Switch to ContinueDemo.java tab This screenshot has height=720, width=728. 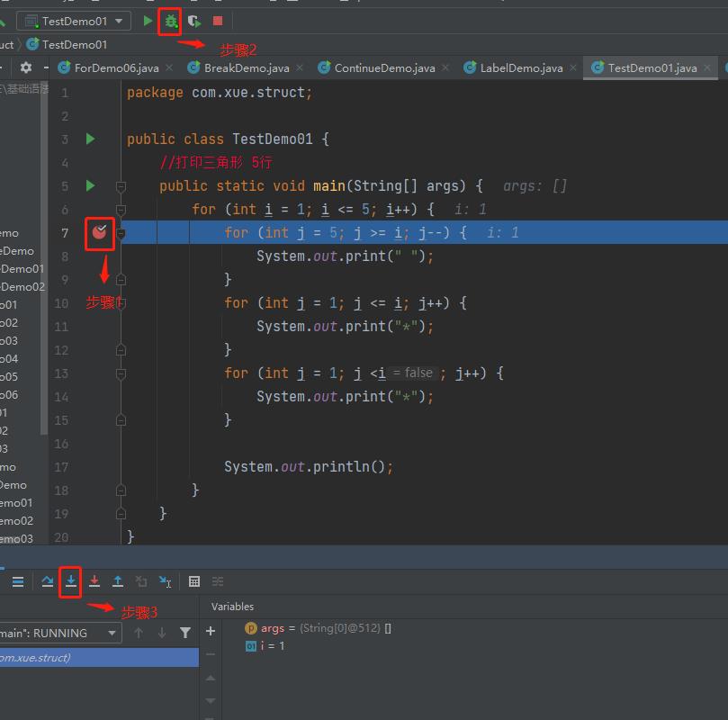(384, 68)
